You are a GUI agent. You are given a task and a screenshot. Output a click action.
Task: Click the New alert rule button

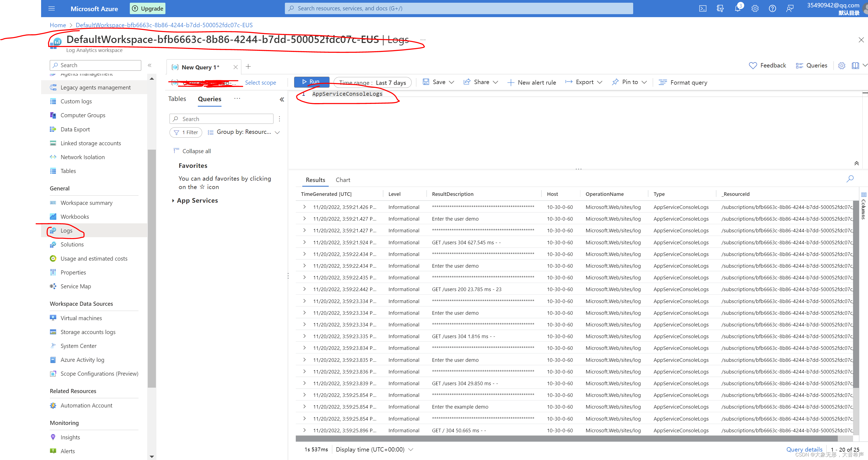click(x=531, y=83)
